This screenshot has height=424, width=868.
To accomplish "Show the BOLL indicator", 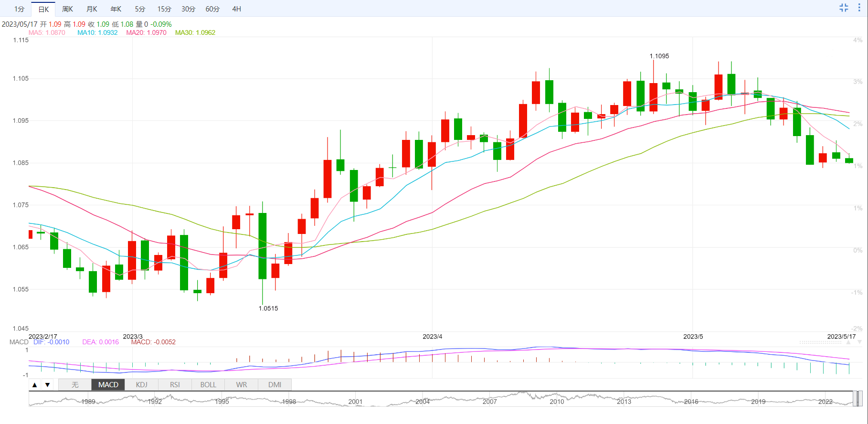I will pos(208,385).
